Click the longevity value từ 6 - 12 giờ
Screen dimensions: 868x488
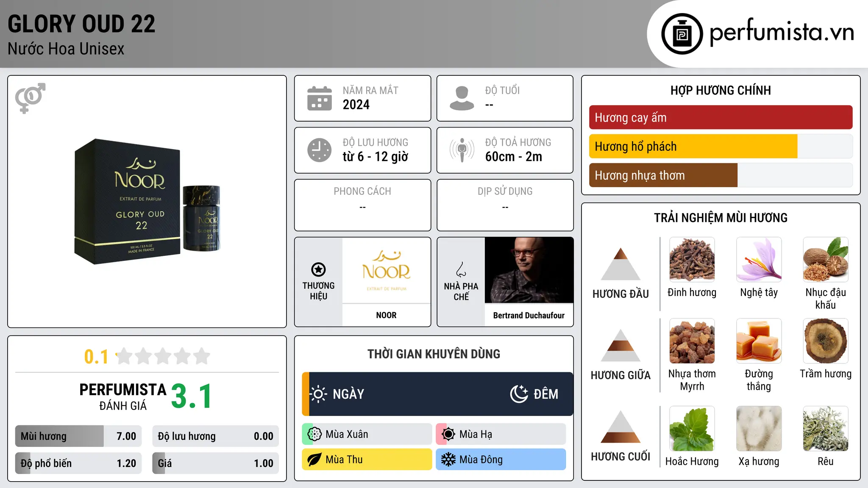click(x=376, y=157)
